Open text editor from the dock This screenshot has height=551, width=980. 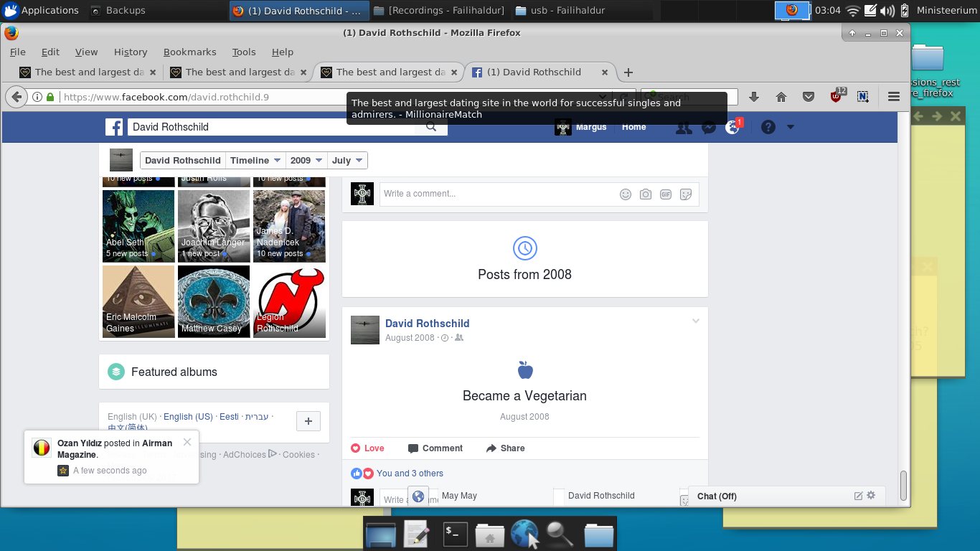pos(417,534)
